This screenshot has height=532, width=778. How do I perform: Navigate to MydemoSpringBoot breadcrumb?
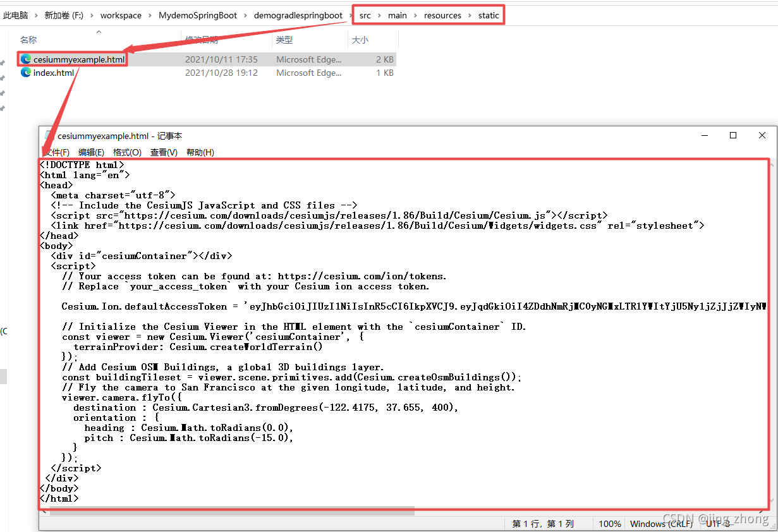tap(198, 15)
